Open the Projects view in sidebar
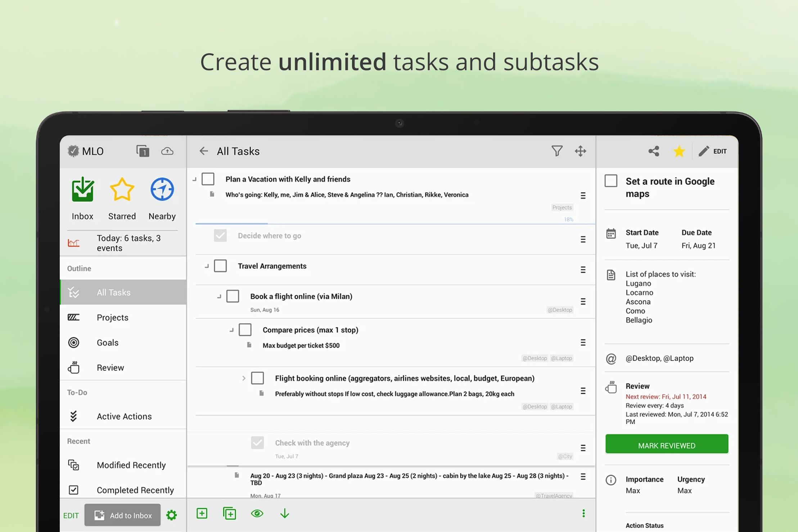This screenshot has width=798, height=532. tap(112, 317)
